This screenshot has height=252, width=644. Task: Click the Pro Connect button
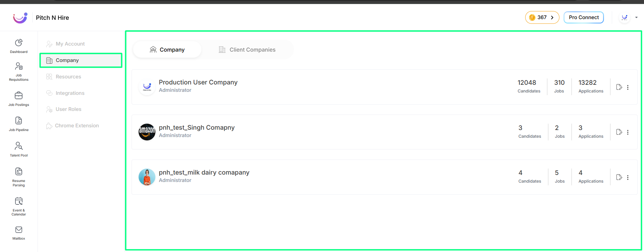click(584, 17)
